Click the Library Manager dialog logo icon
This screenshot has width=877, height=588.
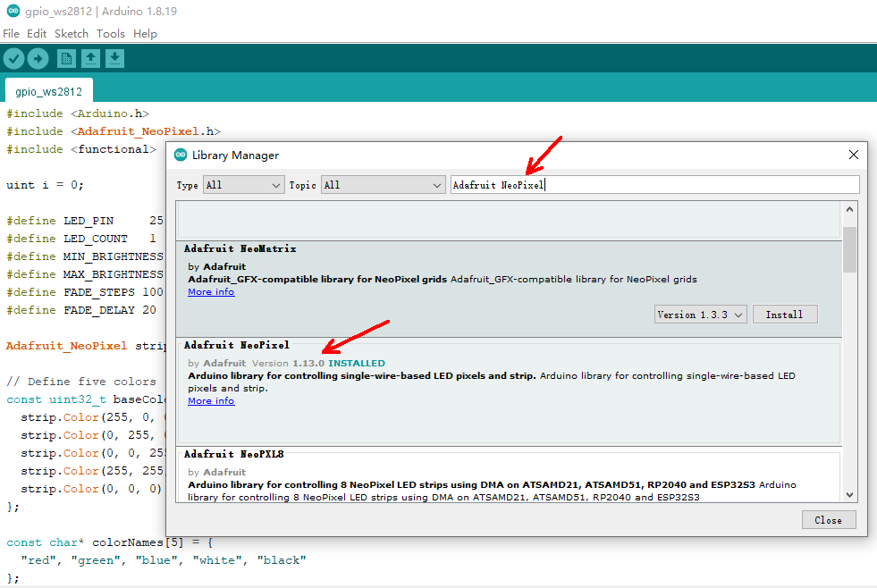(180, 155)
